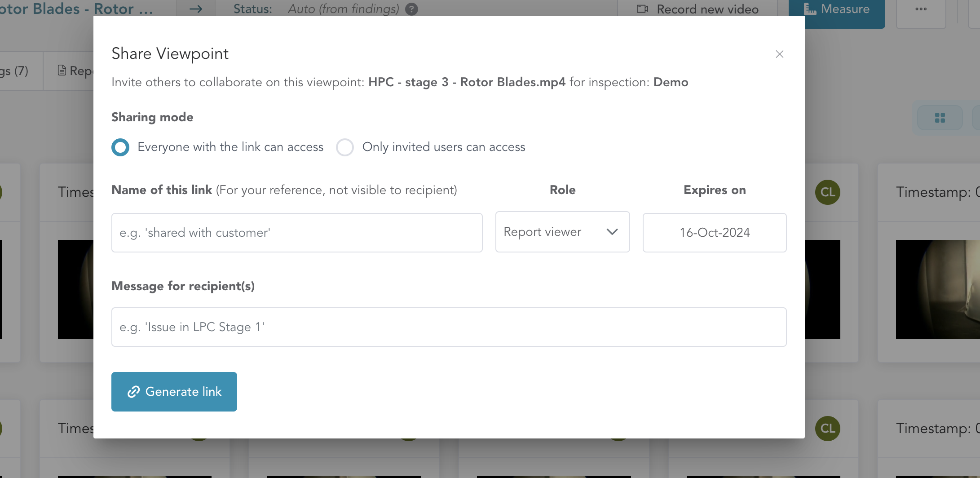This screenshot has width=980, height=478.
Task: Open the three-dots more options menu
Action: tap(921, 10)
